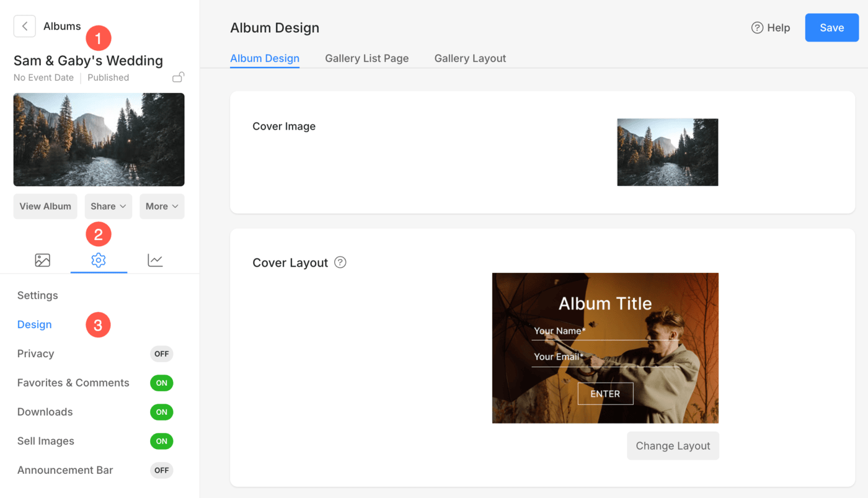Turn off Favorites & Comments switch
This screenshot has width=868, height=498.
(x=162, y=383)
